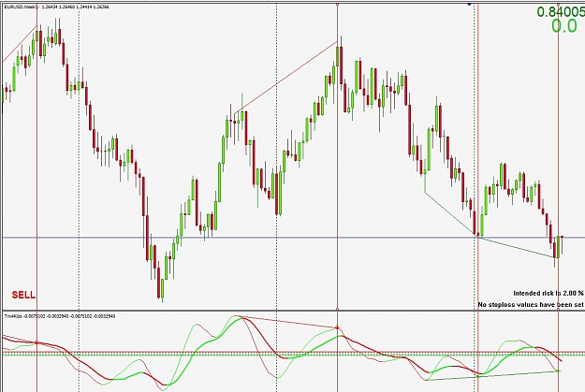
Task: Select the 'Intended risk is 2.00 %' text
Action: click(548, 293)
